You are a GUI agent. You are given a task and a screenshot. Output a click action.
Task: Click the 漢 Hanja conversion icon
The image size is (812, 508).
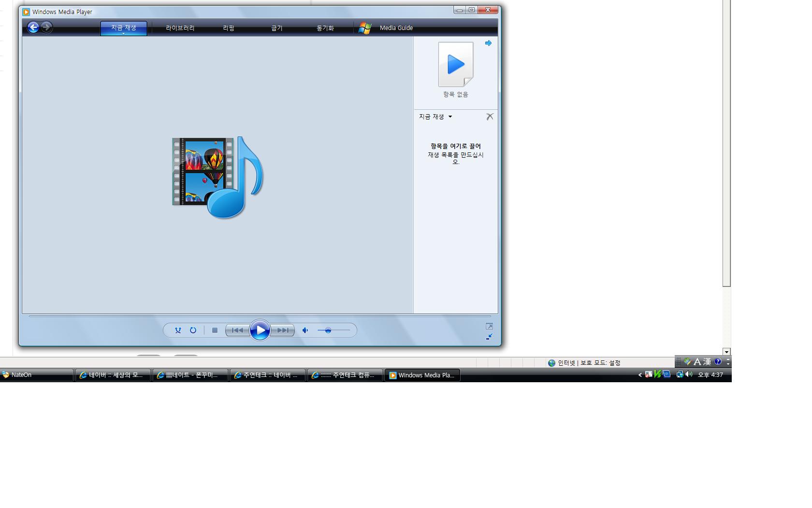(x=707, y=361)
